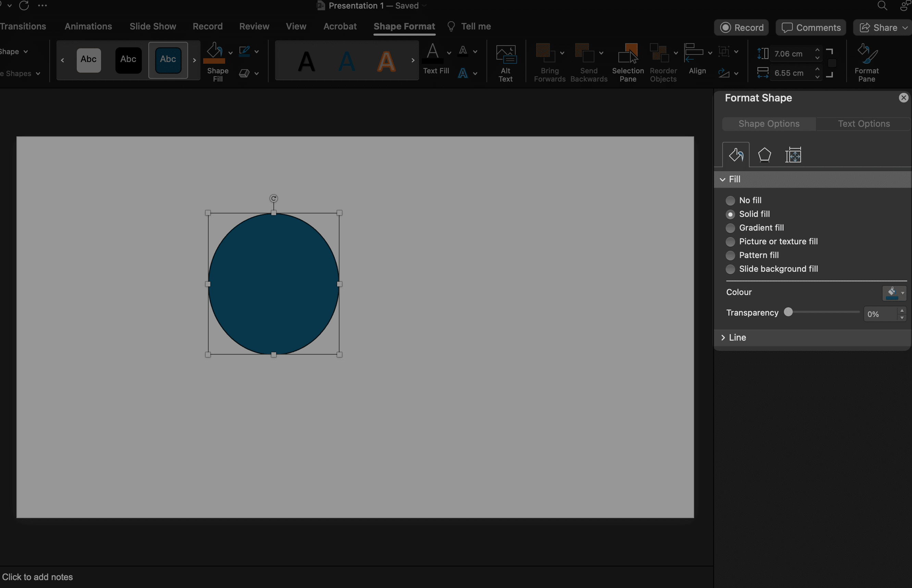Select the Pattern fill option
Image resolution: width=912 pixels, height=588 pixels.
730,255
